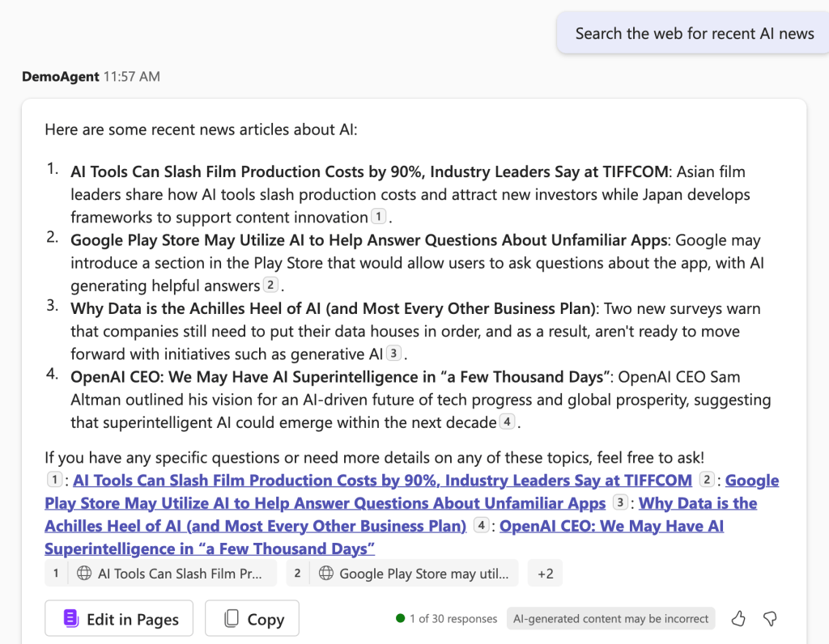The width and height of the screenshot is (829, 644).
Task: Click the DemoAgent sender name
Action: coord(60,77)
